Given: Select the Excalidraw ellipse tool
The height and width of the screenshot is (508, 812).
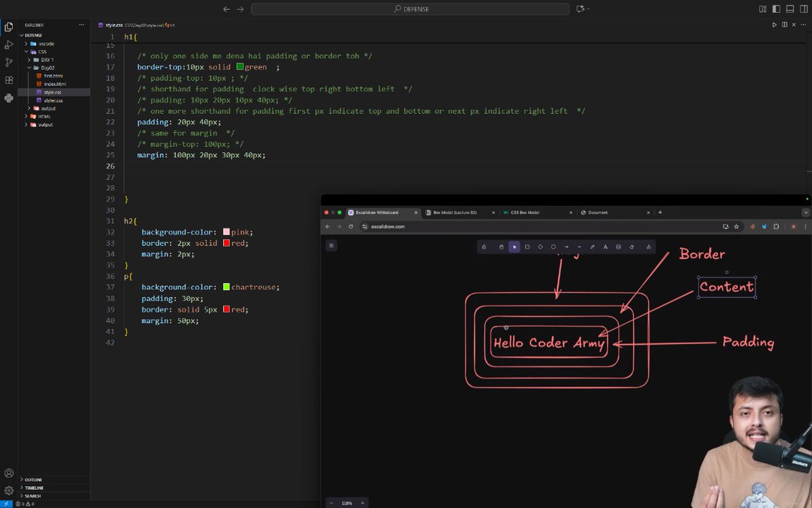Looking at the screenshot, I should (554, 247).
